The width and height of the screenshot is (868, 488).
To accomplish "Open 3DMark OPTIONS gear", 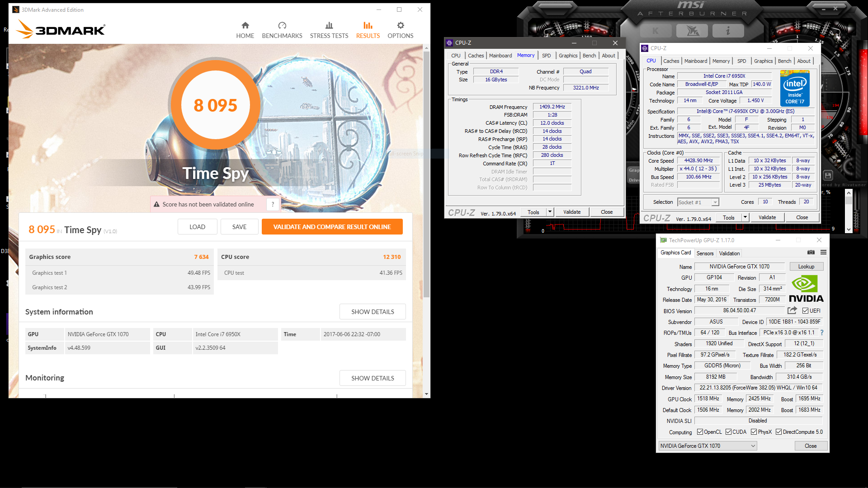I will (x=400, y=30).
